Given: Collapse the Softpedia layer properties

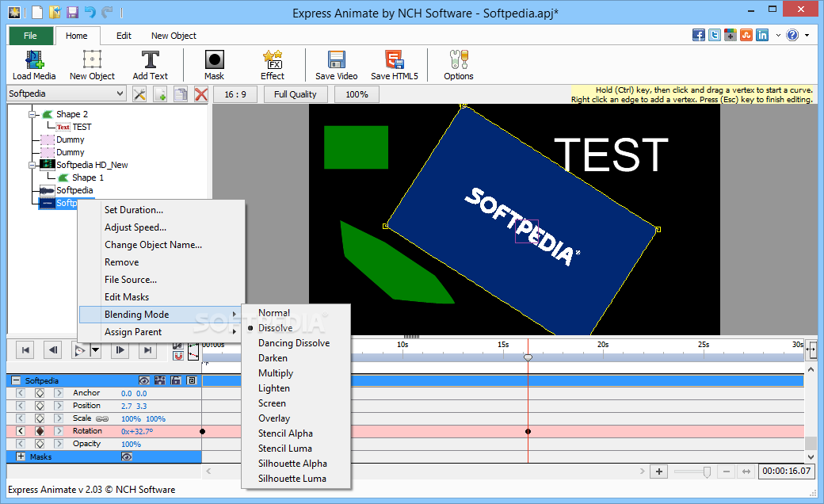Looking at the screenshot, I should 16,380.
